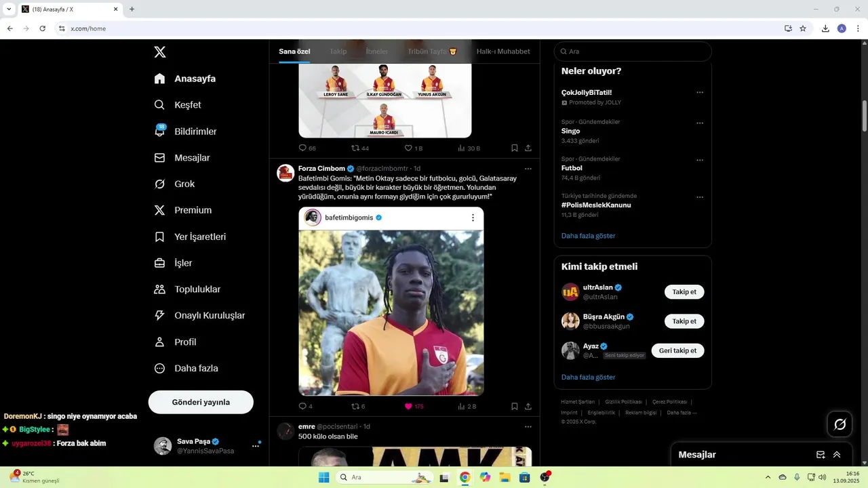The height and width of the screenshot is (488, 868).
Task: Bookmark the Forza Cimbom post
Action: [515, 407]
